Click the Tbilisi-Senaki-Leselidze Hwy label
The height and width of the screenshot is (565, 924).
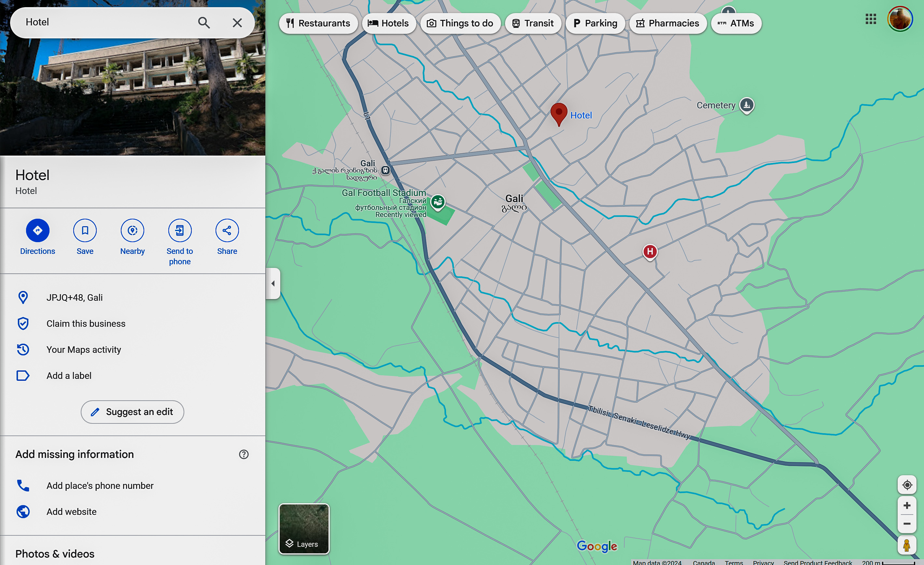[639, 422]
